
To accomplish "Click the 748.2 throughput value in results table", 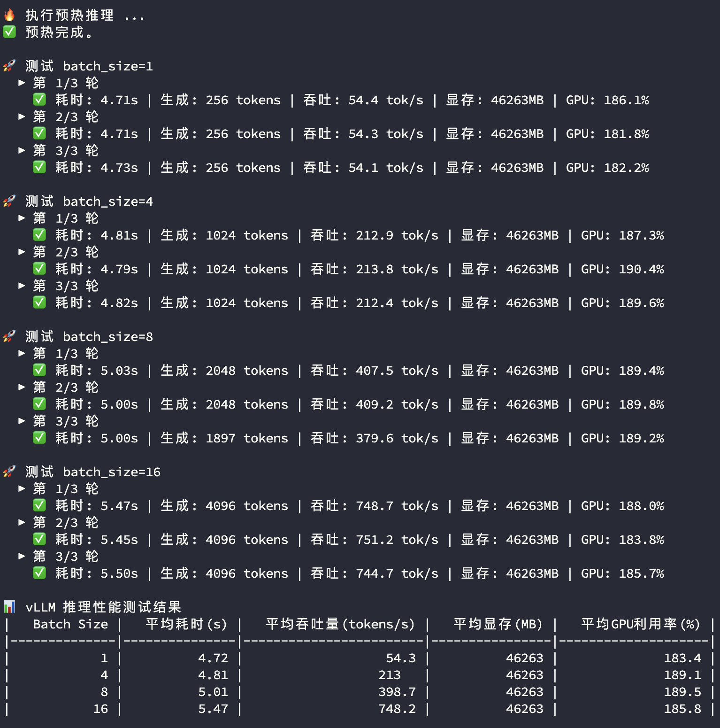I will coord(396,708).
